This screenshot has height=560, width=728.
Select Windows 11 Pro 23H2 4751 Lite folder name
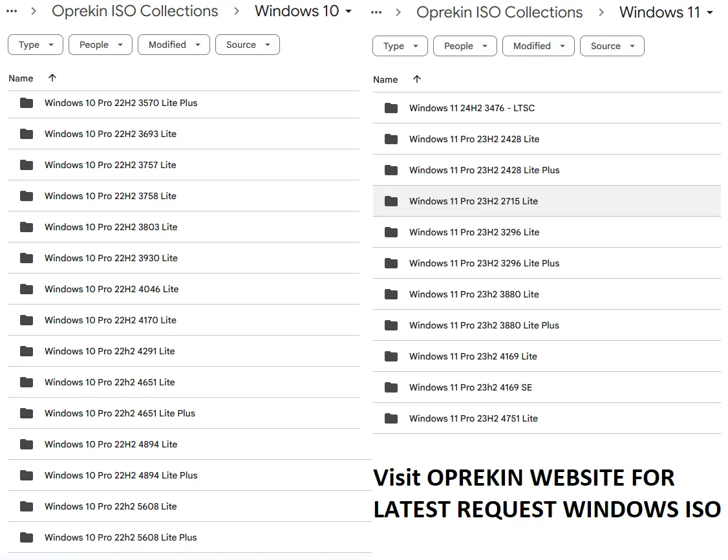(473, 418)
